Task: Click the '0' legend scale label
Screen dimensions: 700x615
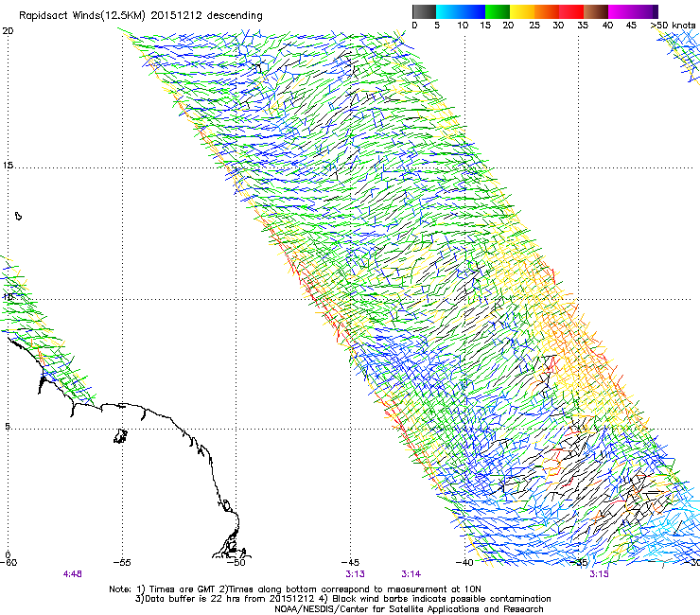Action: point(414,26)
